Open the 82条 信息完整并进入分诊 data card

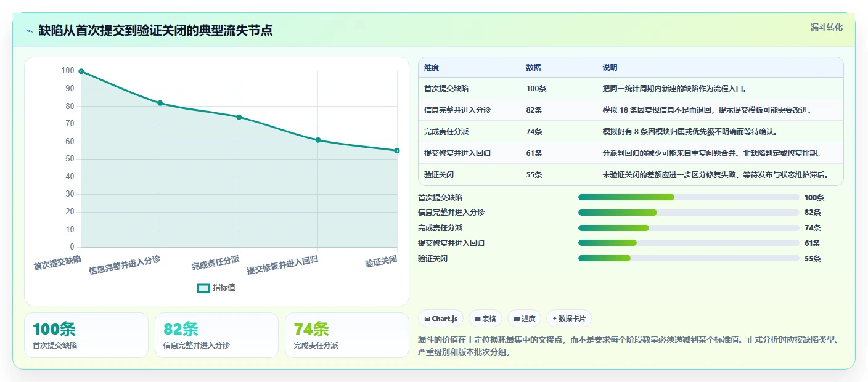216,335
